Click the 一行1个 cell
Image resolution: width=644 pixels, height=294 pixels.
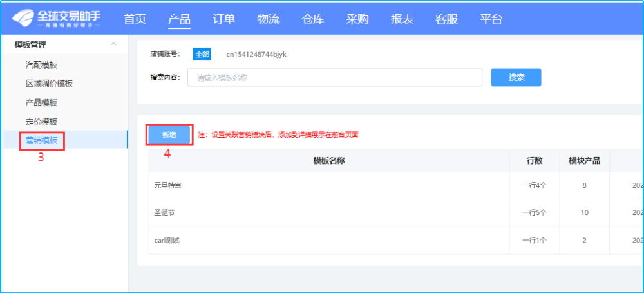[x=535, y=241]
